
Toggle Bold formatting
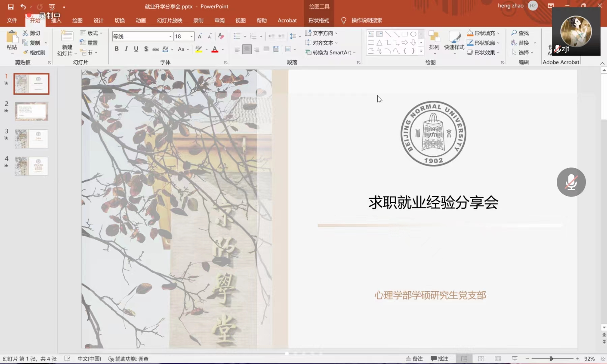point(116,49)
